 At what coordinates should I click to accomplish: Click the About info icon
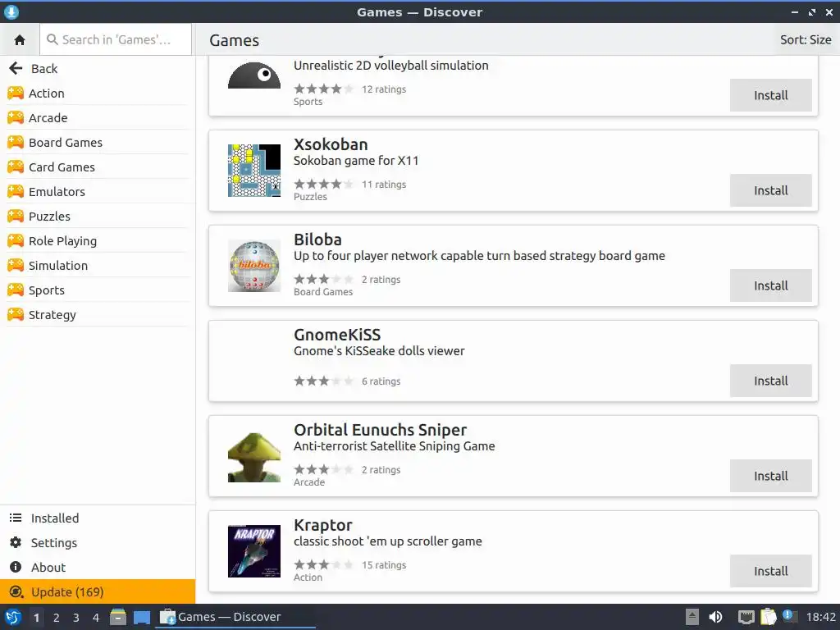pyautogui.click(x=16, y=567)
